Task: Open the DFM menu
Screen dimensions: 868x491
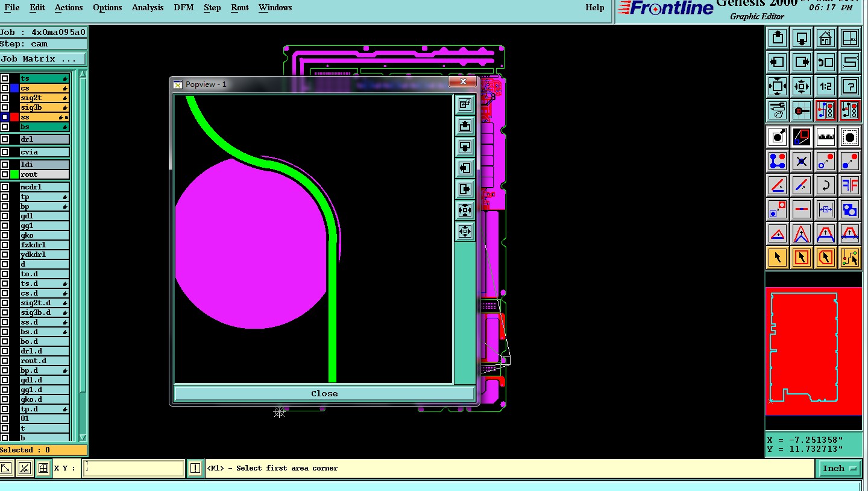Action: click(x=183, y=8)
